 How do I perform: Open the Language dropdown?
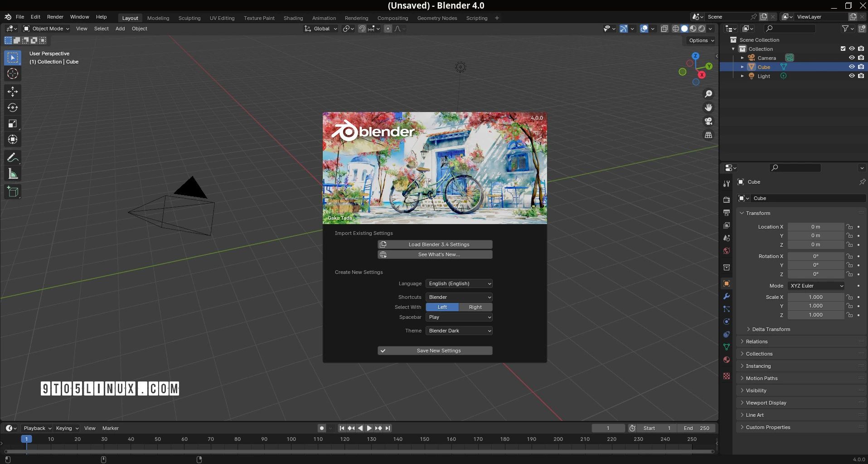point(459,283)
